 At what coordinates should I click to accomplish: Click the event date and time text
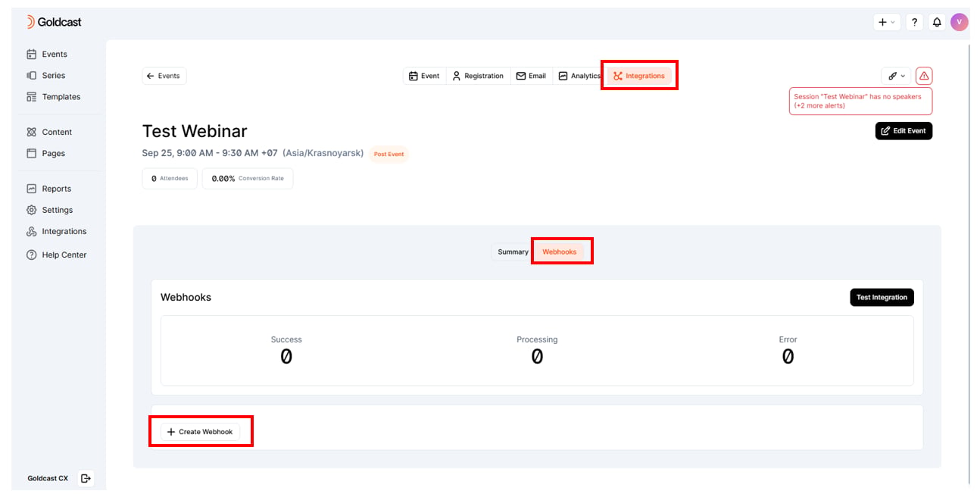(x=253, y=153)
